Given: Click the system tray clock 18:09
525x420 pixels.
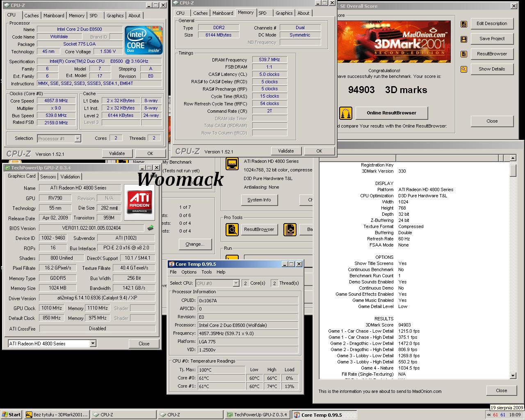Looking at the screenshot, I should click(515, 415).
